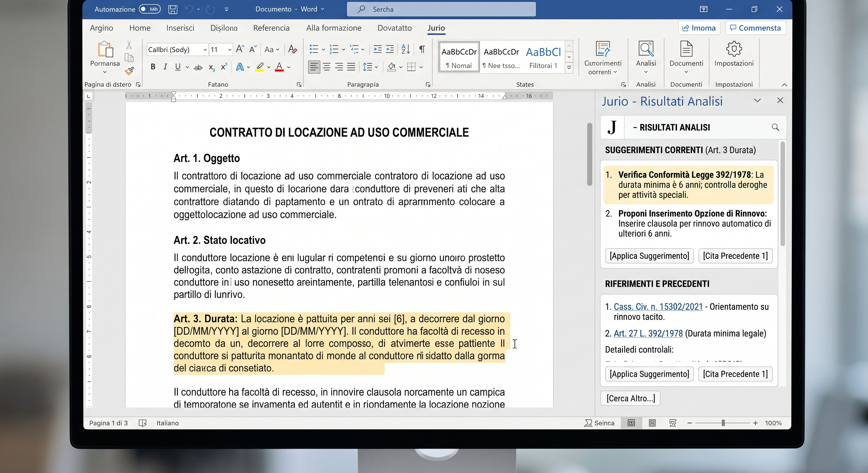Open the Argino tab
This screenshot has width=868, height=473.
[x=101, y=28]
